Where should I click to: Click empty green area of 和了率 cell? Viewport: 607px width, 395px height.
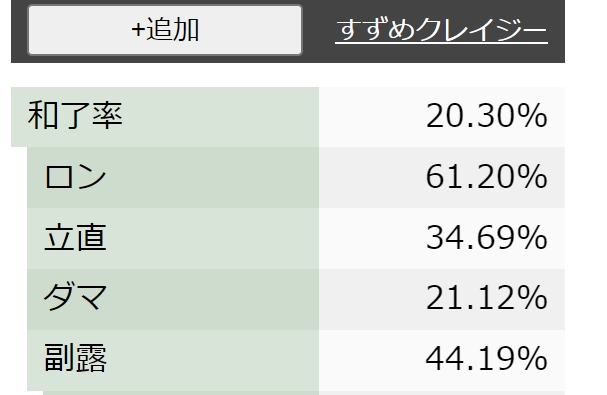pyautogui.click(x=221, y=117)
